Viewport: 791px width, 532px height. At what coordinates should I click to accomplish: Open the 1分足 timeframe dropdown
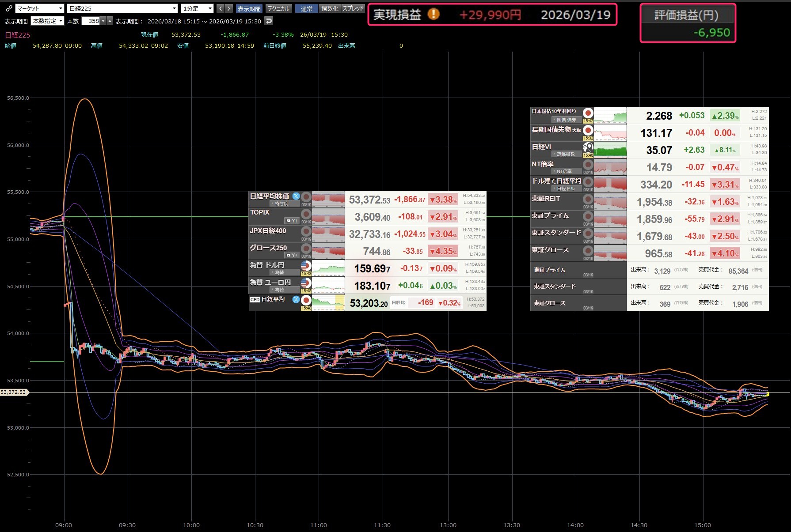(198, 8)
